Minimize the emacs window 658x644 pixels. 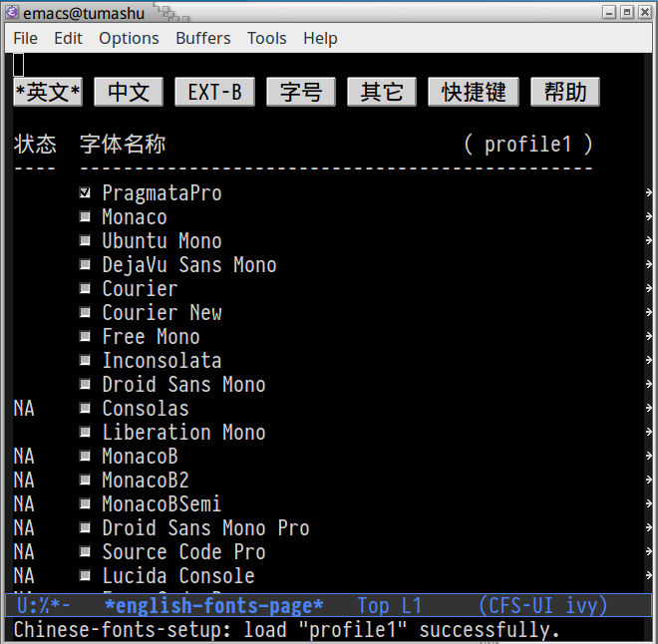point(609,12)
